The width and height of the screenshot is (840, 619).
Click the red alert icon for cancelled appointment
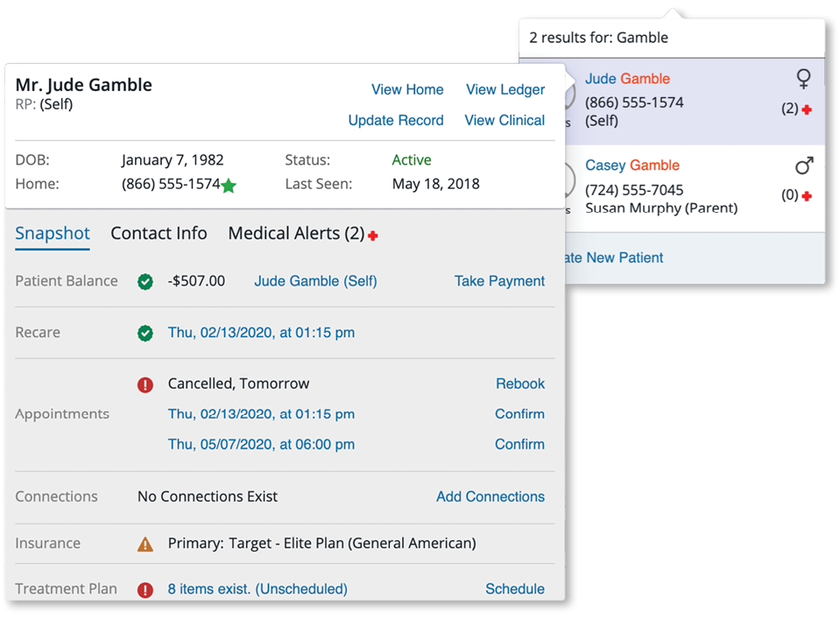pyautogui.click(x=145, y=384)
